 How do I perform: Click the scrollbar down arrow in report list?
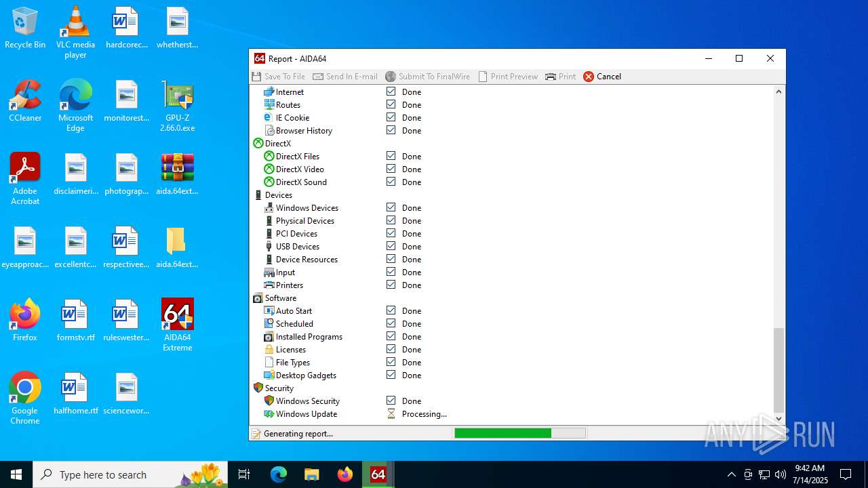click(778, 419)
